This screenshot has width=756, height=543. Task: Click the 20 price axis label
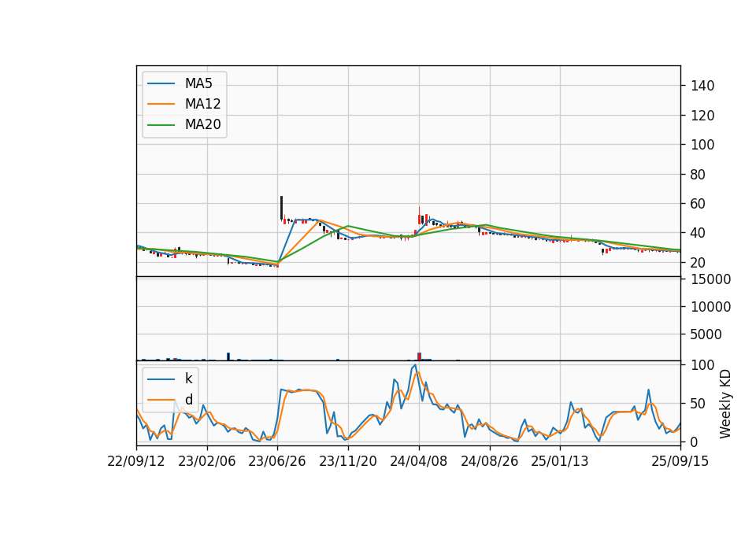[699, 263]
